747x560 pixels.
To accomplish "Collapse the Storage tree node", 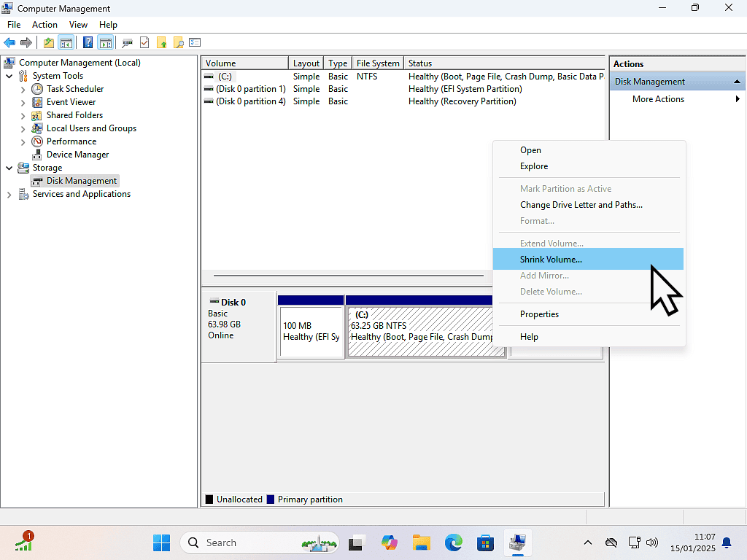I will (x=9, y=168).
